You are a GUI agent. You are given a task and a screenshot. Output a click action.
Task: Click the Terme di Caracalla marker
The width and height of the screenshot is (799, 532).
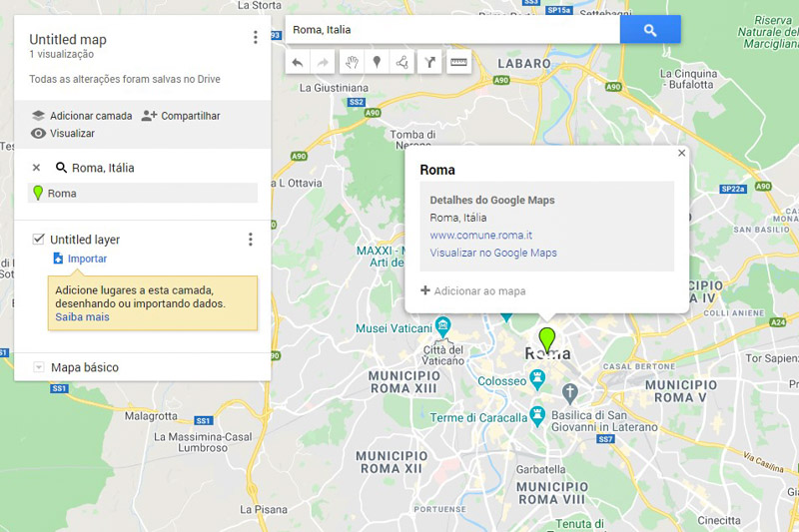tap(537, 415)
